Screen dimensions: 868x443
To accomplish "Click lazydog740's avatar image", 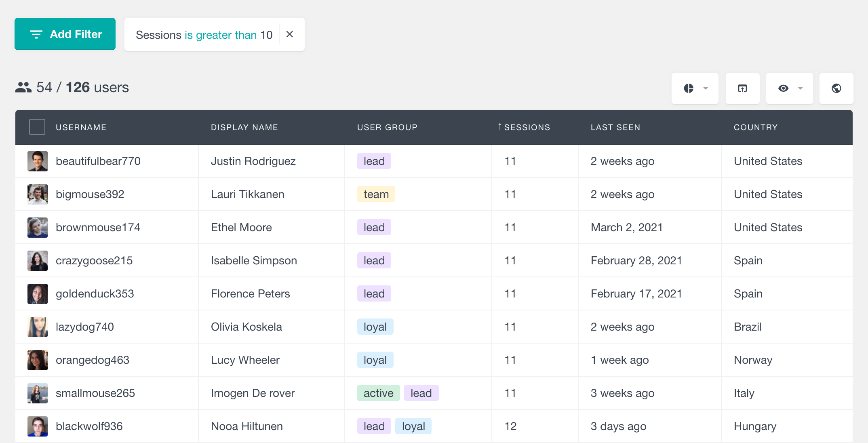I will coord(38,327).
